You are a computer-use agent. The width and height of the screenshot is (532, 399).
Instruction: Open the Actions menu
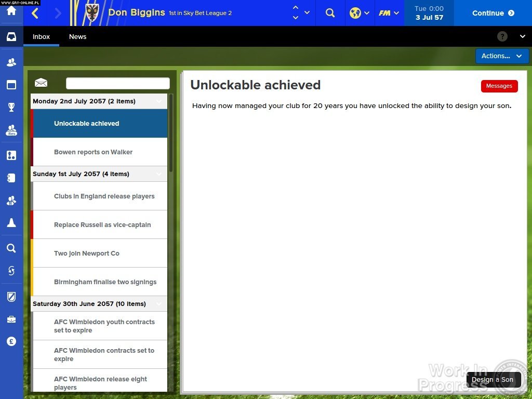(501, 56)
